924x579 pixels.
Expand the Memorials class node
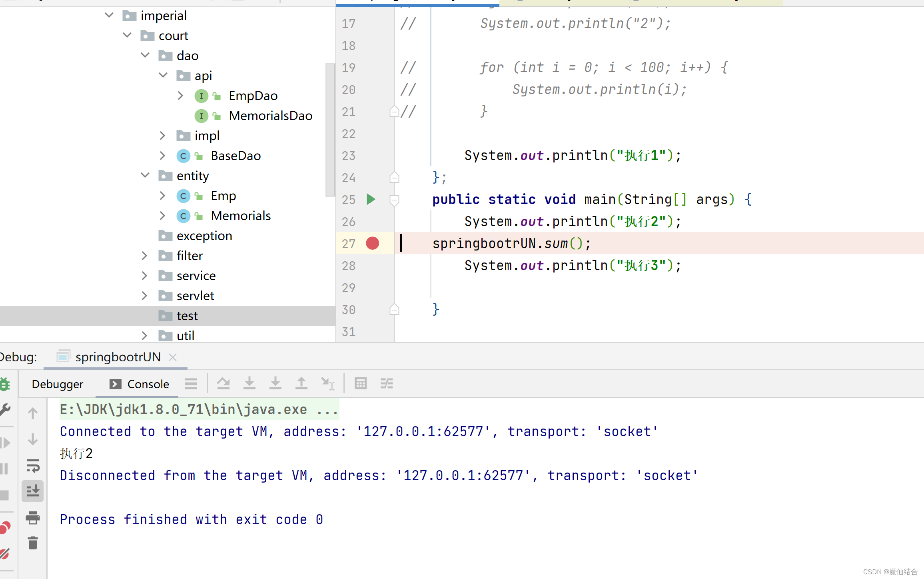click(162, 216)
